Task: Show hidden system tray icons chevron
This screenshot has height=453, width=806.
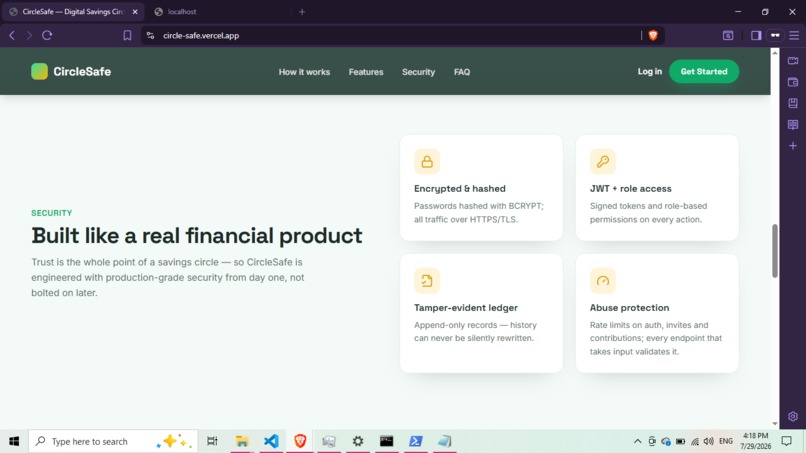Action: (637, 441)
